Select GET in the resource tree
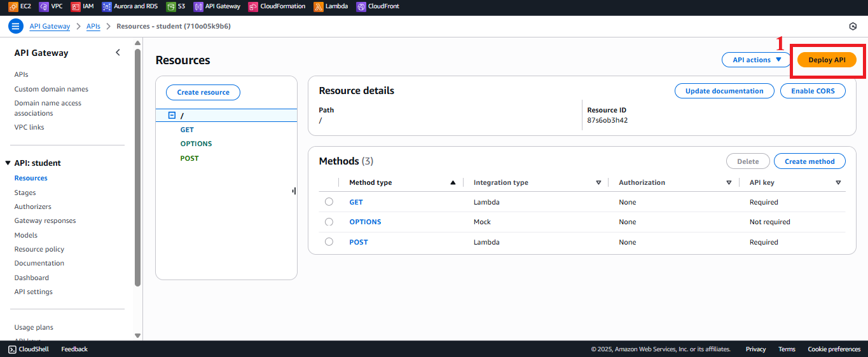Image resolution: width=868 pixels, height=357 pixels. click(187, 130)
